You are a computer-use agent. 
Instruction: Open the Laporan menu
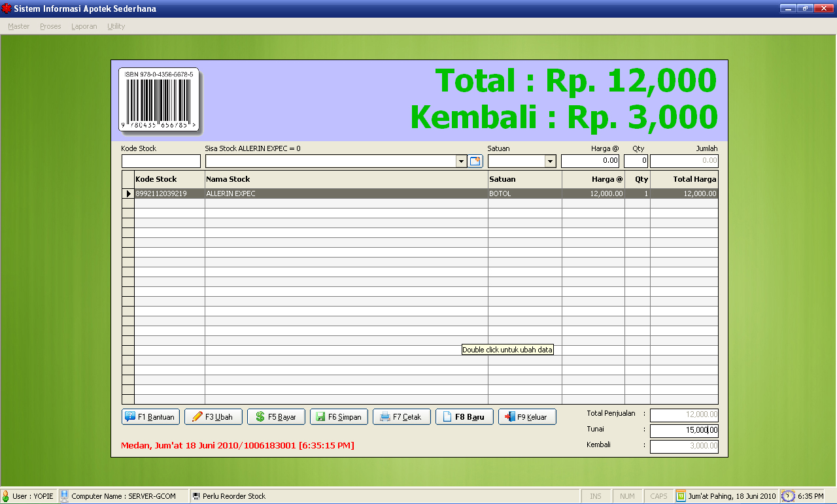(x=84, y=26)
